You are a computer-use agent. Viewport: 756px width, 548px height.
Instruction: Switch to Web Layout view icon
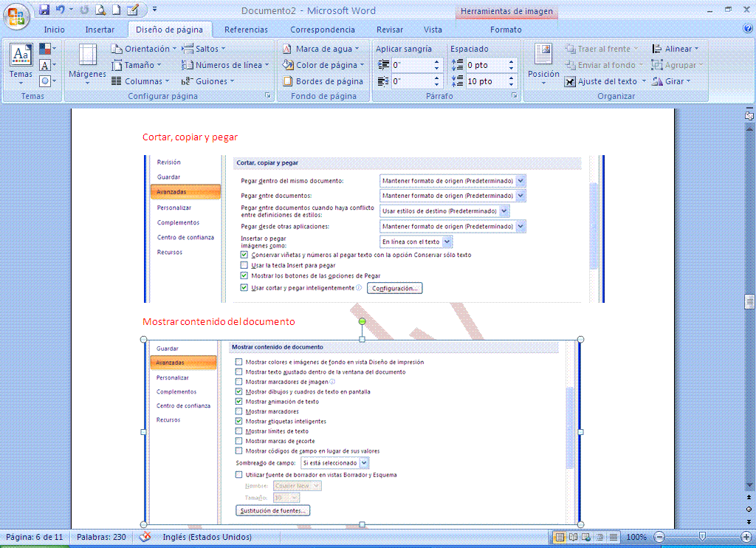point(586,537)
